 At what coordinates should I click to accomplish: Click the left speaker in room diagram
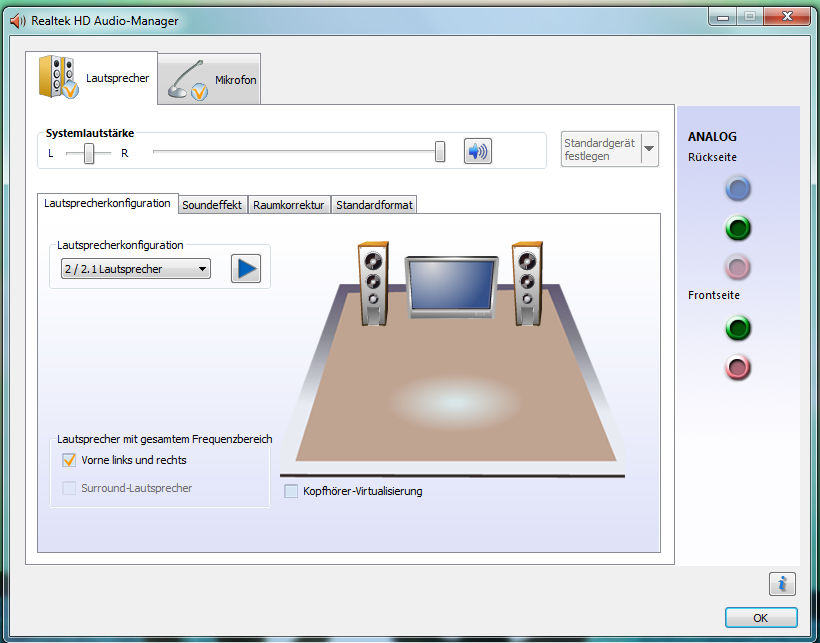coord(373,283)
